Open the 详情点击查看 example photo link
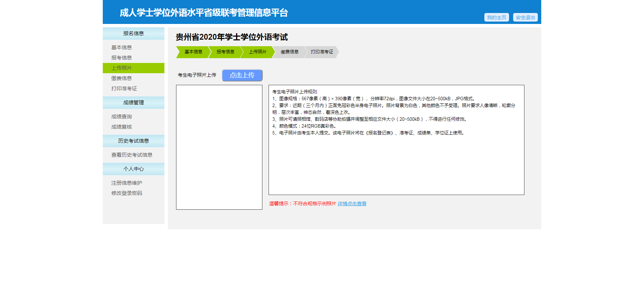The height and width of the screenshot is (300, 644). coord(352,204)
